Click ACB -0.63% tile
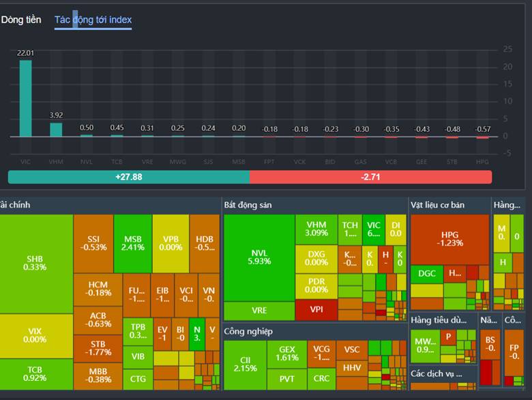This screenshot has width=532, height=400. click(x=98, y=320)
